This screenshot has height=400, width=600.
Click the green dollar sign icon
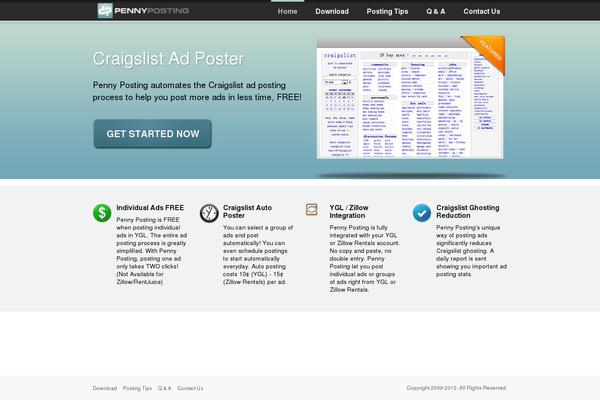tap(102, 213)
